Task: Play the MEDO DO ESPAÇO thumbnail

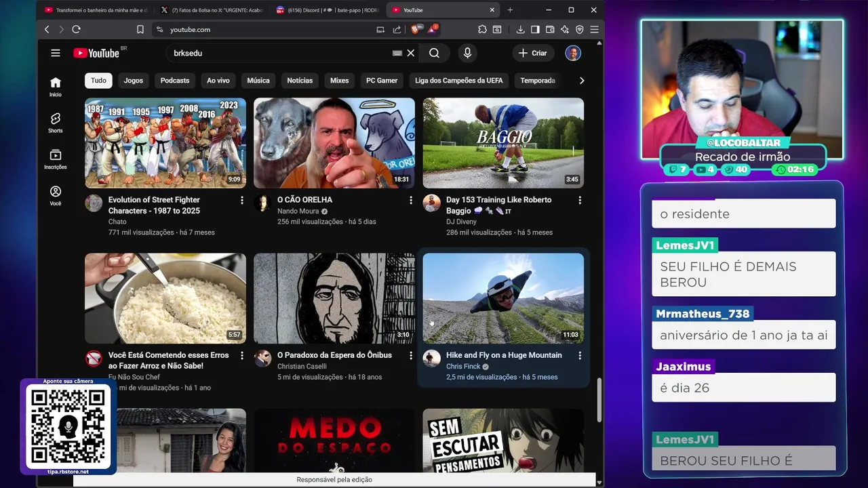Action: pos(334,440)
